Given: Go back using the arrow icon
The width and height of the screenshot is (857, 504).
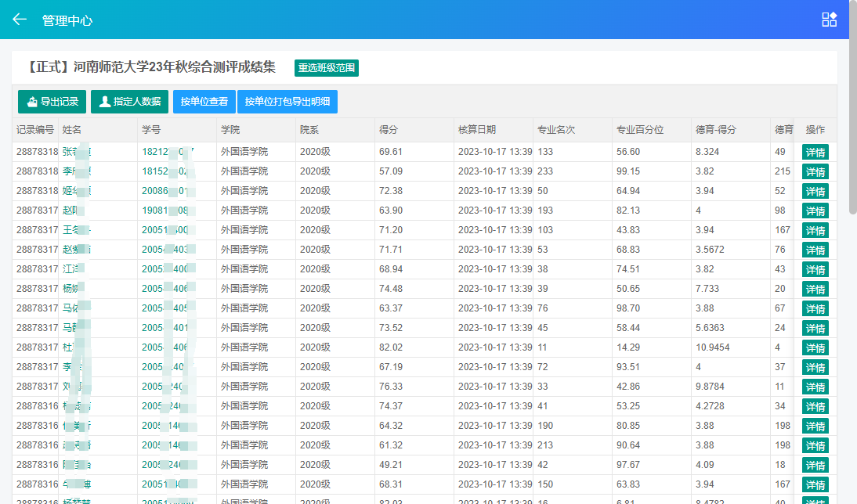Looking at the screenshot, I should 19,20.
